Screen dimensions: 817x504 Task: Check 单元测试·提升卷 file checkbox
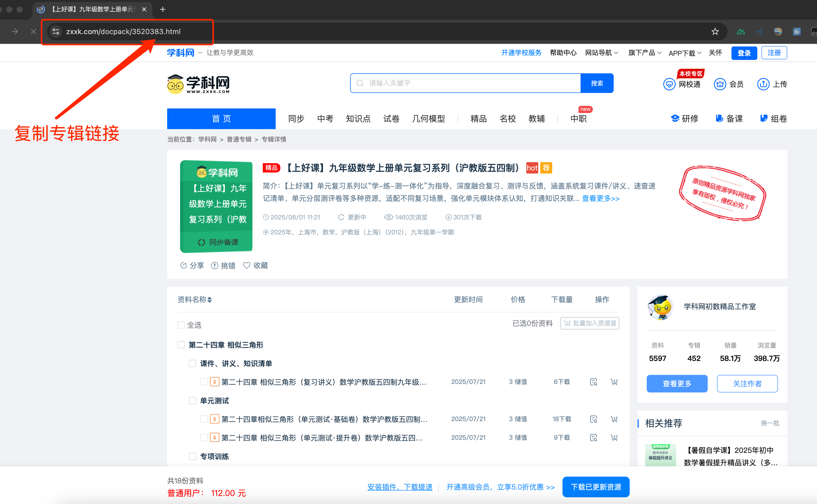point(204,438)
